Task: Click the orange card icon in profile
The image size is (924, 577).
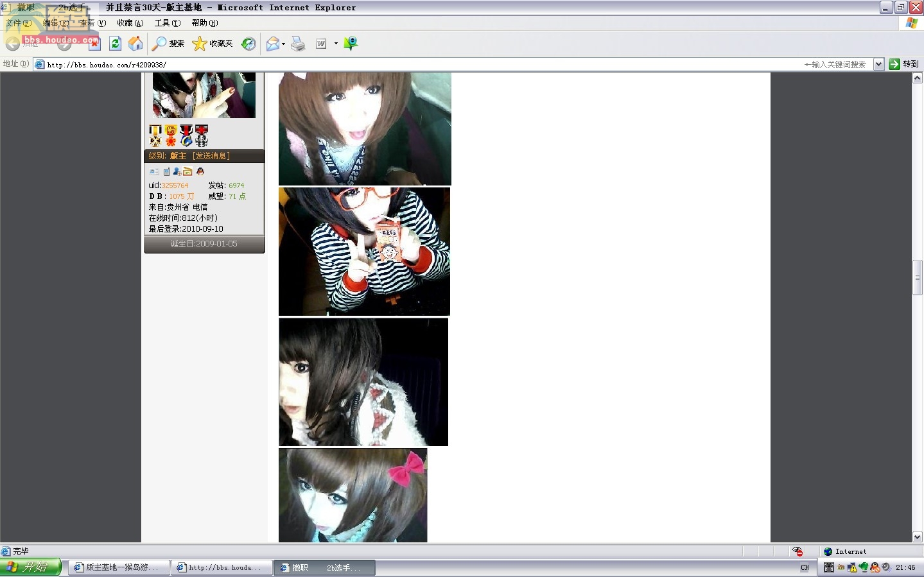Action: click(x=187, y=171)
